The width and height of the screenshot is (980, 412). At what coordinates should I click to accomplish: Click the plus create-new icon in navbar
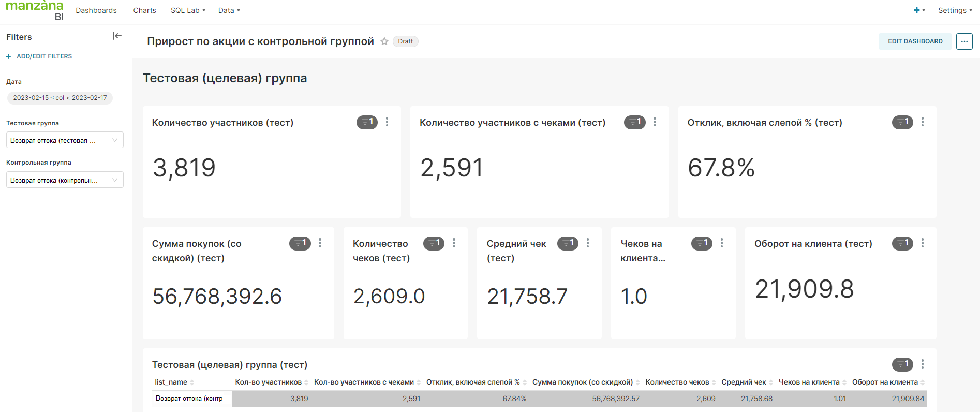[917, 10]
